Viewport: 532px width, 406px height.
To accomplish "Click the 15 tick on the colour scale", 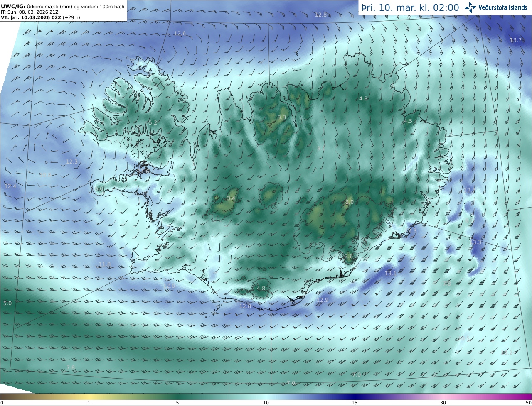I will click(355, 403).
